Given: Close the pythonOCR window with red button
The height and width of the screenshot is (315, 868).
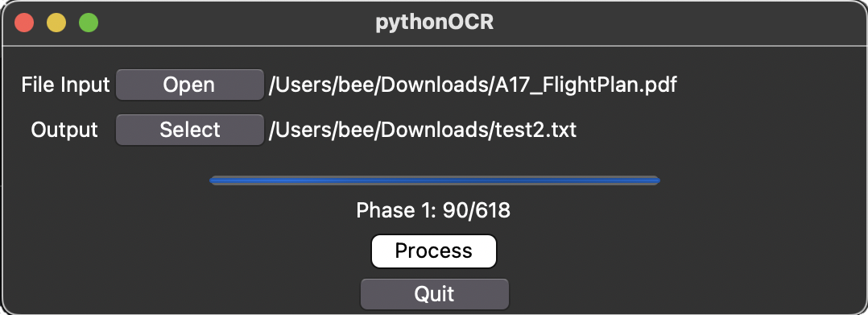Looking at the screenshot, I should [24, 23].
